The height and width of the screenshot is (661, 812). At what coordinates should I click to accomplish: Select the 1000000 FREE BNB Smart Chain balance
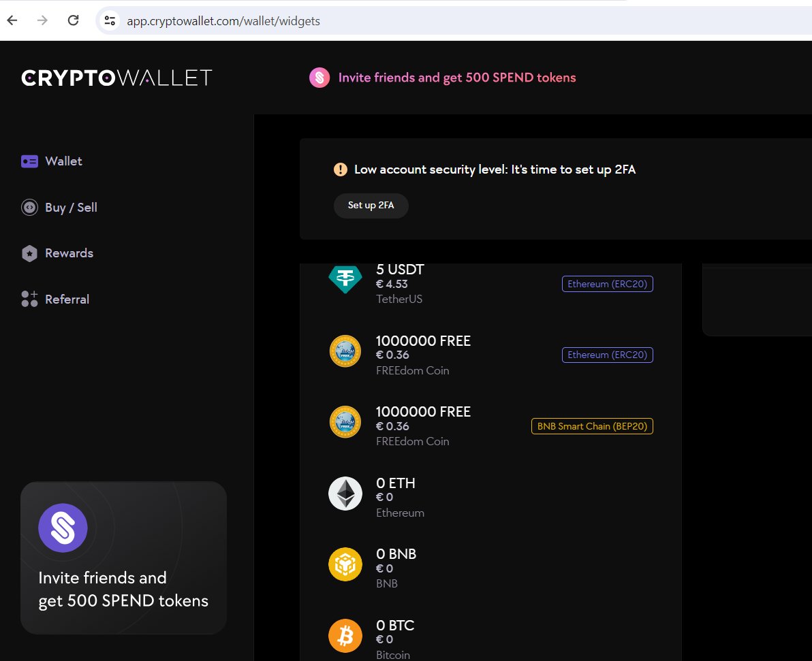490,426
